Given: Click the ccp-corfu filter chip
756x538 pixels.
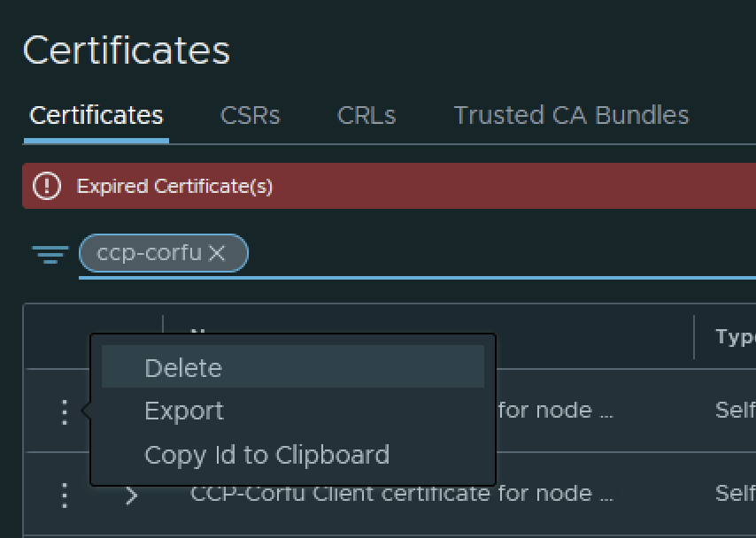Looking at the screenshot, I should 164,252.
